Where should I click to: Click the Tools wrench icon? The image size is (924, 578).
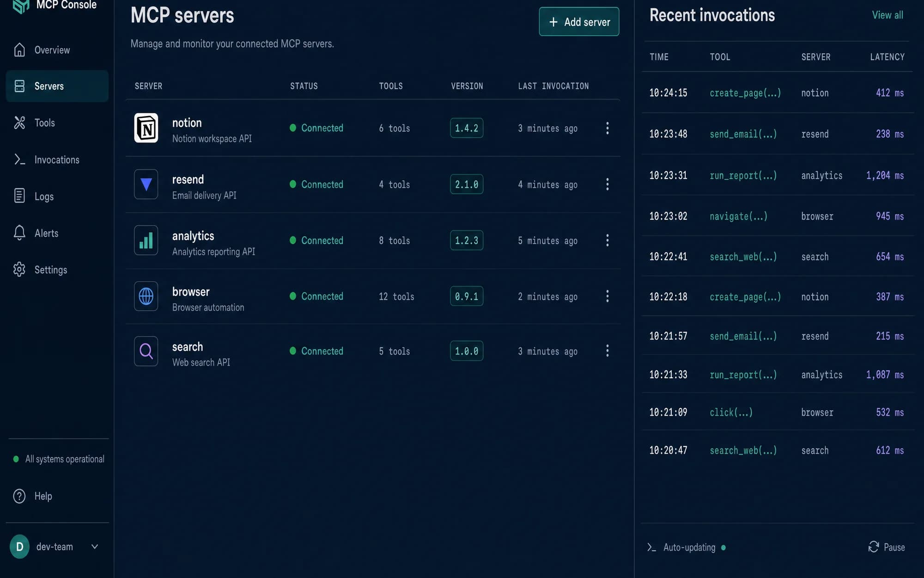pyautogui.click(x=19, y=123)
